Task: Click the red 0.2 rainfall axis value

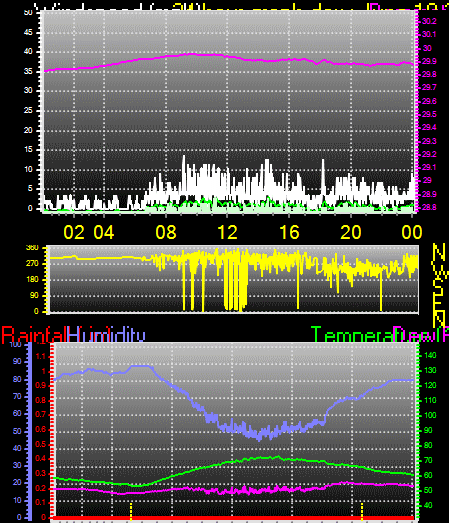Action: click(40, 488)
